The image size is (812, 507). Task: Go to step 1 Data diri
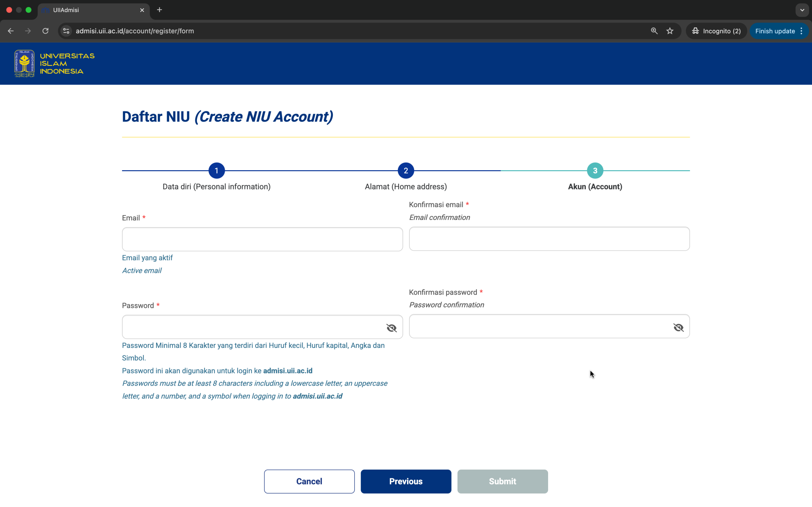click(216, 171)
